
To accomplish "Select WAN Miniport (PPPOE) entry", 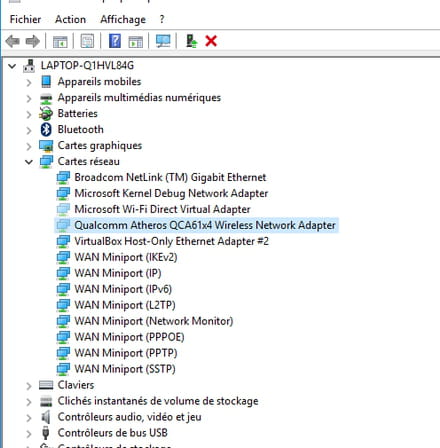I will click(129, 337).
